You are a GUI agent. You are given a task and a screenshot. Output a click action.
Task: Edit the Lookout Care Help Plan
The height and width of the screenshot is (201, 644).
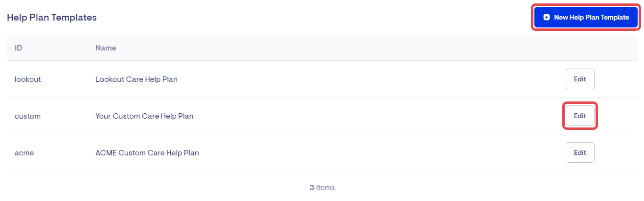580,79
